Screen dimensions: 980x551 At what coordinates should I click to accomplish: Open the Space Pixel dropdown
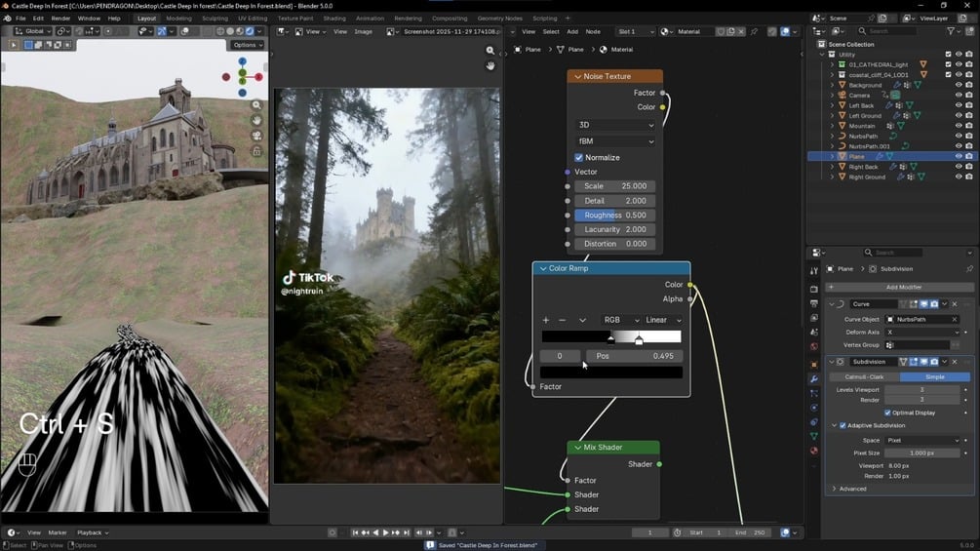click(922, 441)
